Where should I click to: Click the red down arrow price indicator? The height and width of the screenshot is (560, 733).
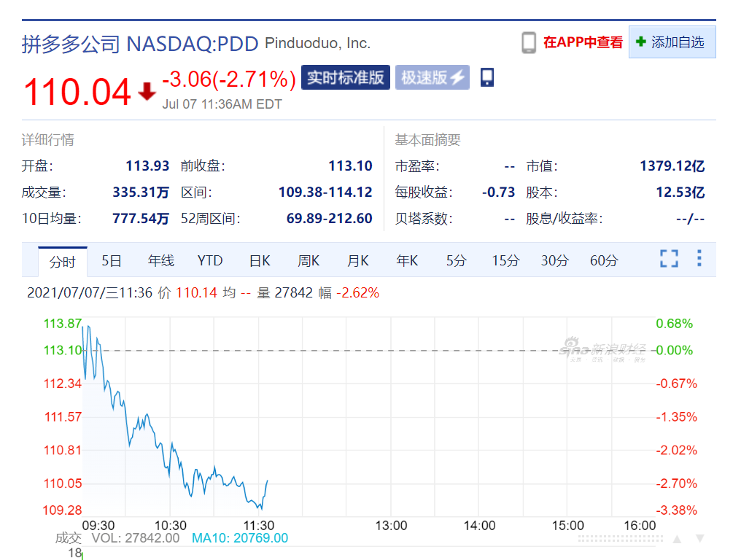pos(147,92)
